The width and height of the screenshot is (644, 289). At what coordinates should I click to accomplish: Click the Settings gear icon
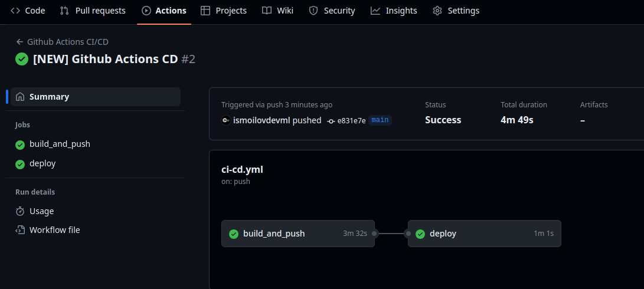click(x=437, y=11)
